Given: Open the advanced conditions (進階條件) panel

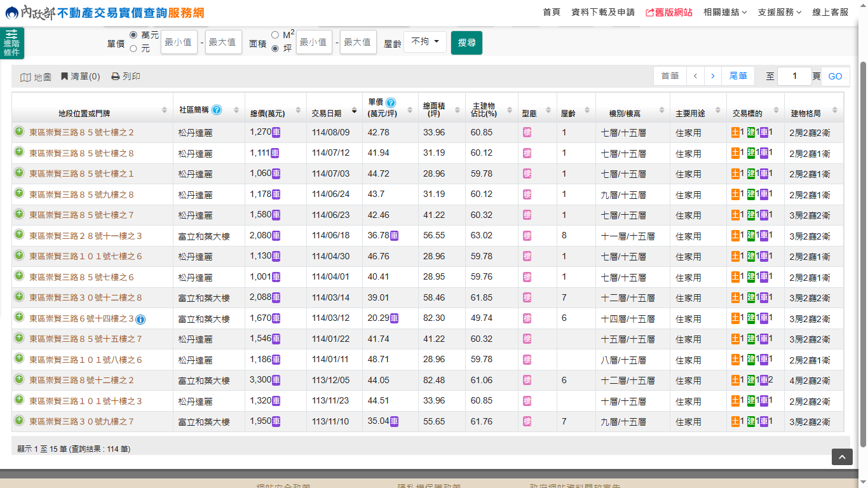Looking at the screenshot, I should 12,43.
